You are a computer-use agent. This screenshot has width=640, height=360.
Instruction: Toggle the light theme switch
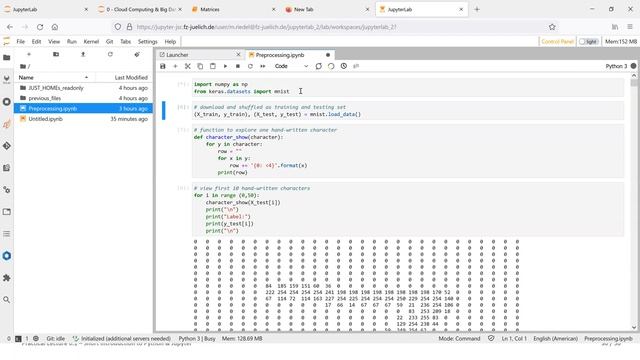point(589,42)
